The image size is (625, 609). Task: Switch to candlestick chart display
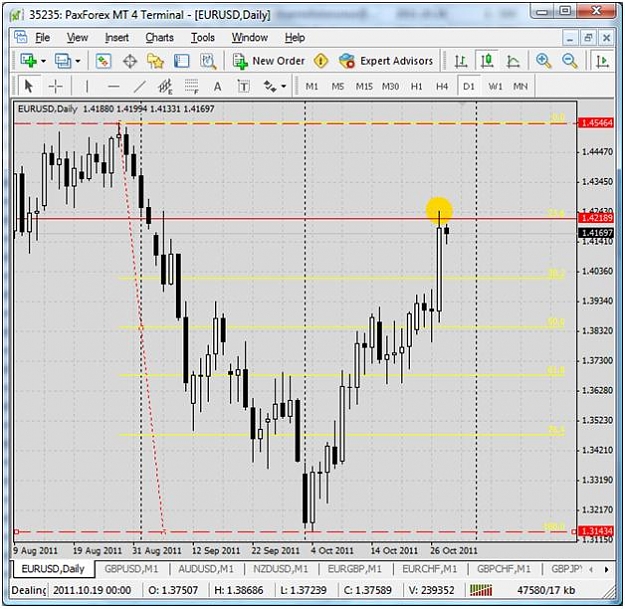[x=487, y=61]
